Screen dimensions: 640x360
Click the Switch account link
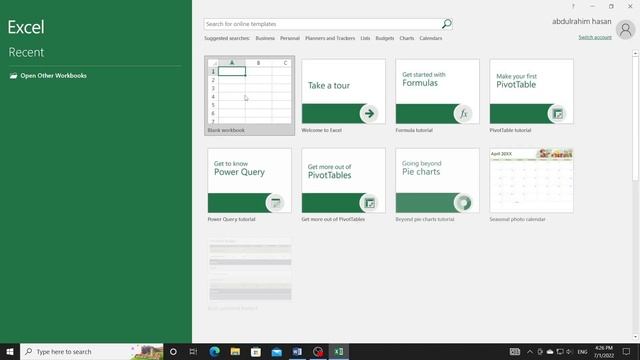pyautogui.click(x=595, y=37)
